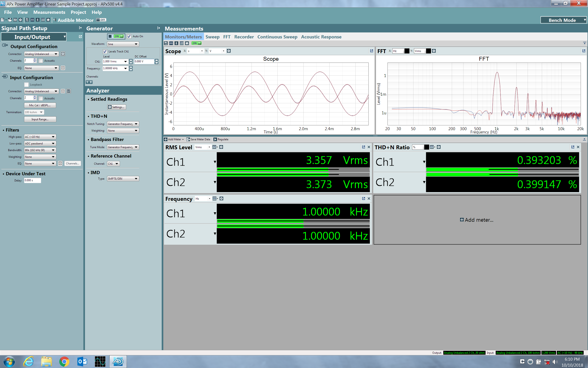Switch to the Sweep tab
Image resolution: width=588 pixels, height=368 pixels.
click(x=212, y=37)
